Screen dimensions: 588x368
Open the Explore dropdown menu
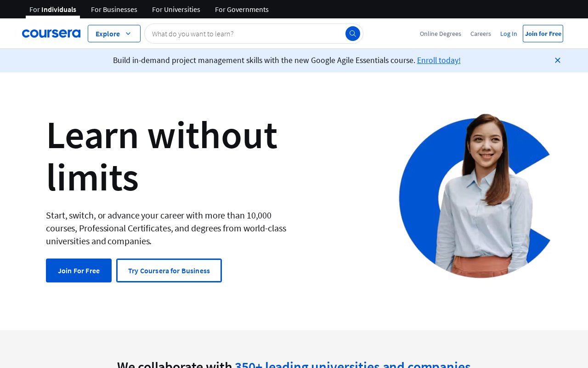pyautogui.click(x=114, y=34)
